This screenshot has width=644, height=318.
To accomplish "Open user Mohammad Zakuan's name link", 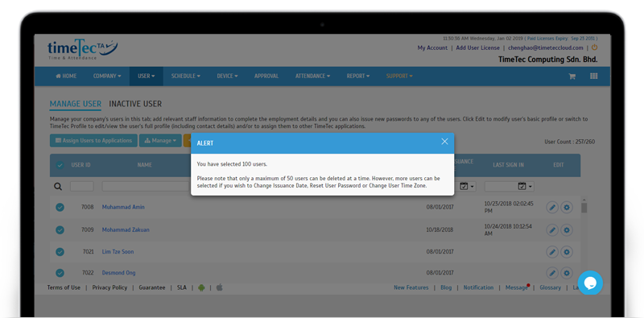I will pyautogui.click(x=126, y=229).
